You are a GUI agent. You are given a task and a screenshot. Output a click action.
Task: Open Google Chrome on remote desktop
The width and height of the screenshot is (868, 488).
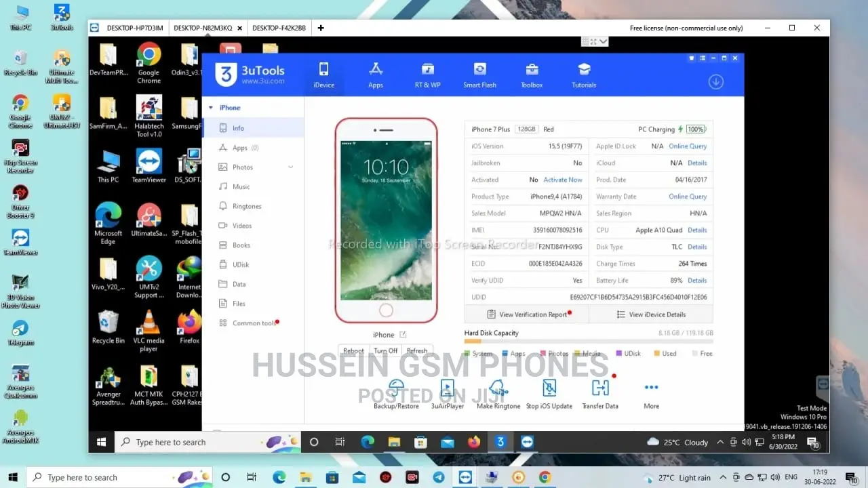click(x=149, y=62)
